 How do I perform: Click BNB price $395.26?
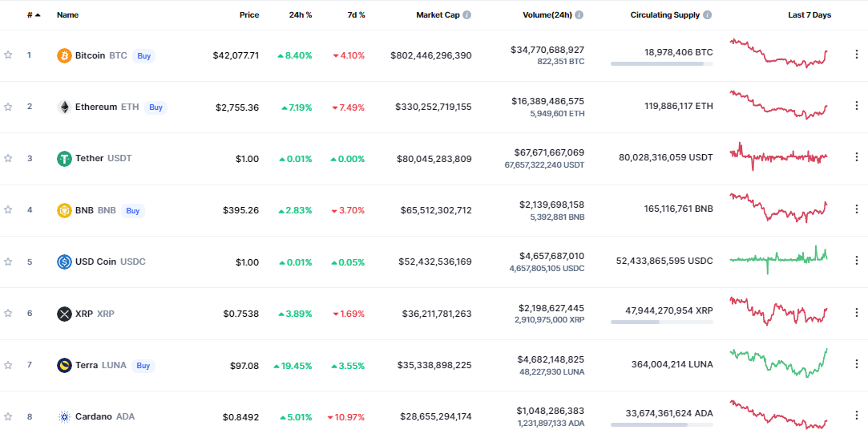pyautogui.click(x=240, y=211)
